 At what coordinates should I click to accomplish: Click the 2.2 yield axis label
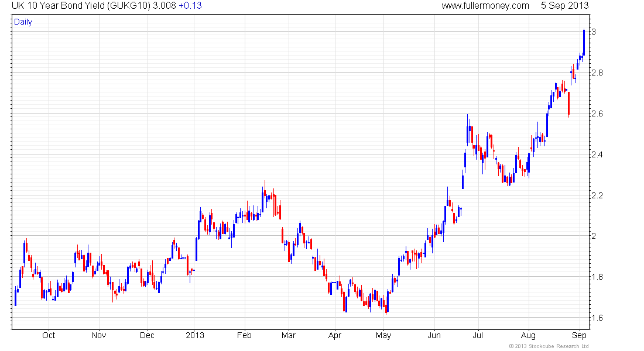[597, 195]
